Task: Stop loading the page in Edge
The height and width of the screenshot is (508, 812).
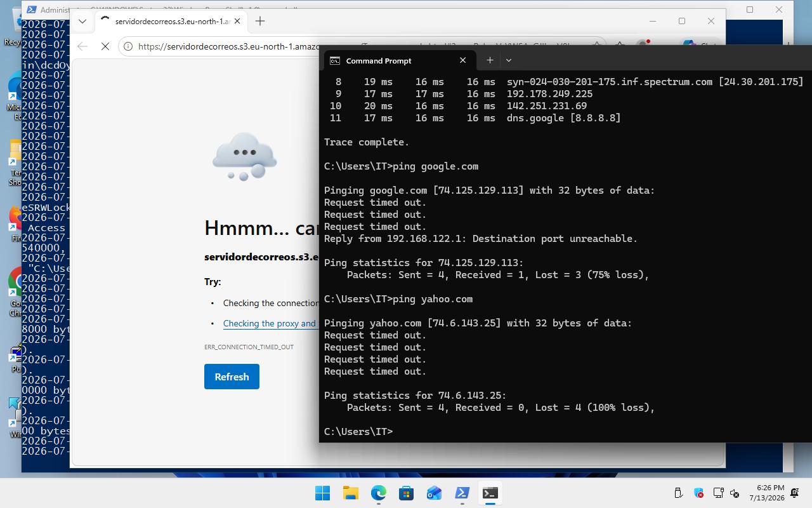Action: point(105,46)
